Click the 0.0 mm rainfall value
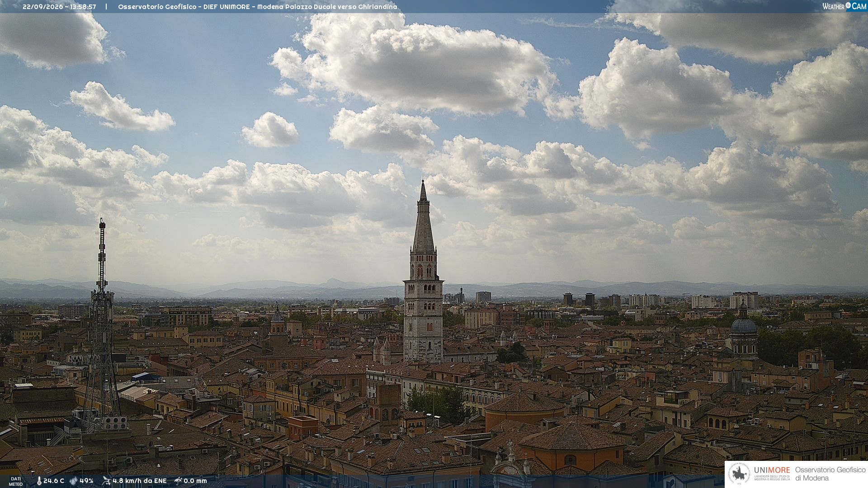The width and height of the screenshot is (868, 488). (x=195, y=481)
